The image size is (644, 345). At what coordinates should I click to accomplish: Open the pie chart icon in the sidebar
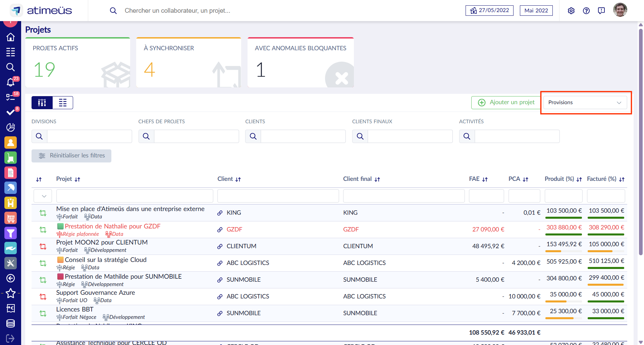point(10,127)
